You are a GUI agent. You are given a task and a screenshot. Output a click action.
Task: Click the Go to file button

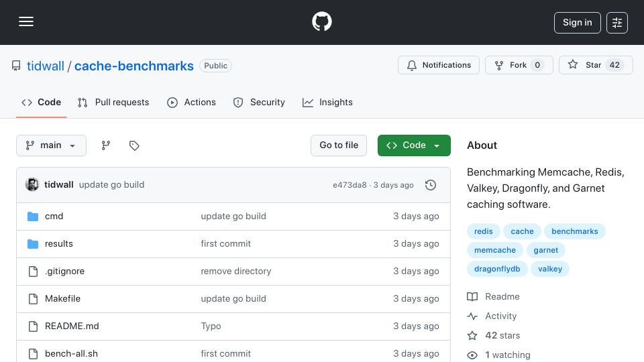tap(339, 145)
